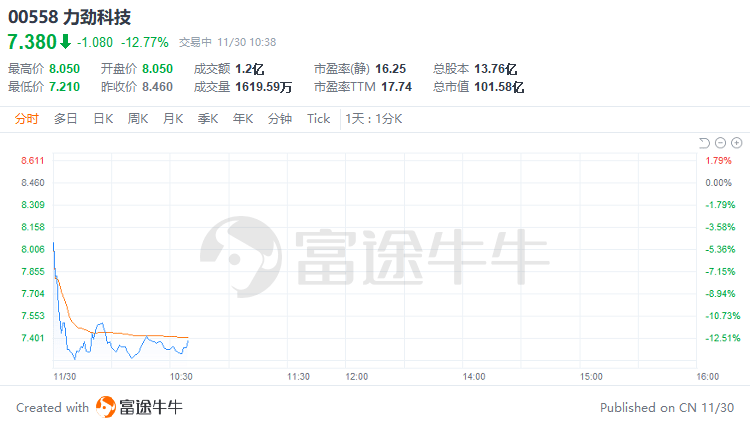Zoom in chart with plus icon
This screenshot has width=750, height=428.
[737, 143]
